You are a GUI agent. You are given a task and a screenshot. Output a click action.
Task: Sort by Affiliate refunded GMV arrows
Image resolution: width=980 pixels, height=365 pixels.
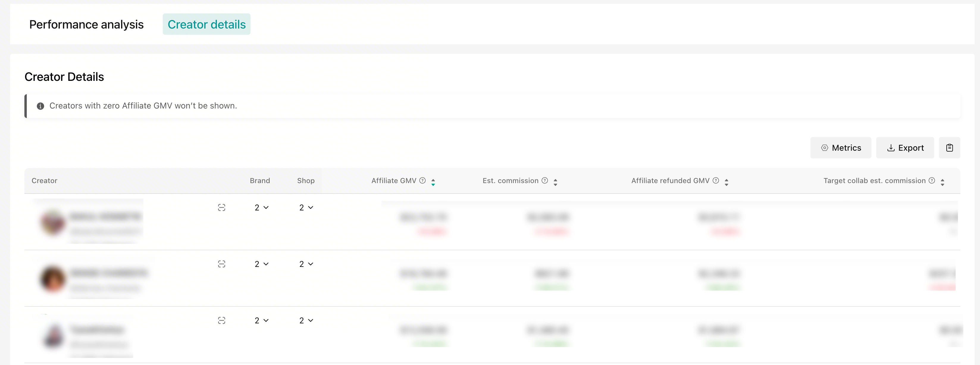(726, 182)
